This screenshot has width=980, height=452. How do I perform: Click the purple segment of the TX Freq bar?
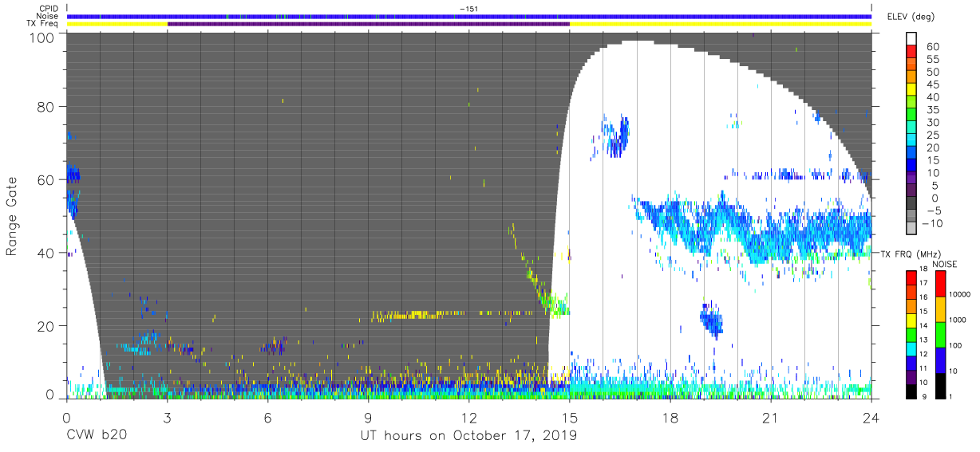pyautogui.click(x=368, y=24)
